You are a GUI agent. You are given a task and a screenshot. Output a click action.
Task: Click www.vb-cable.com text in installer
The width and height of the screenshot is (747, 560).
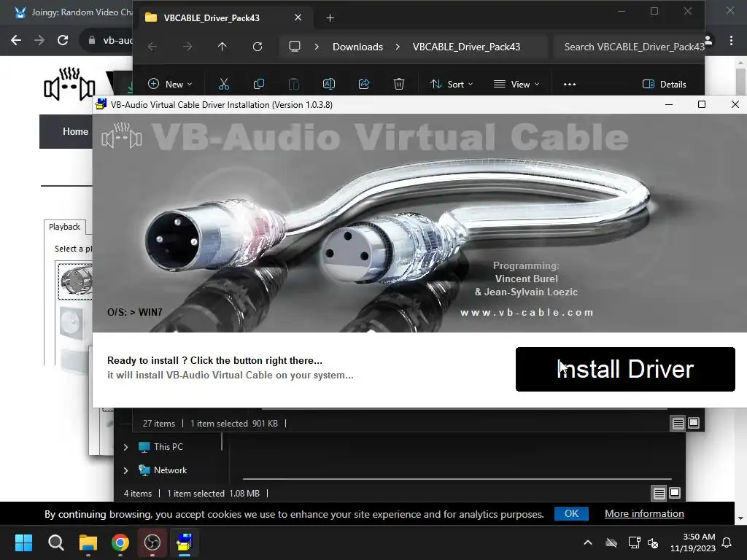pos(527,312)
